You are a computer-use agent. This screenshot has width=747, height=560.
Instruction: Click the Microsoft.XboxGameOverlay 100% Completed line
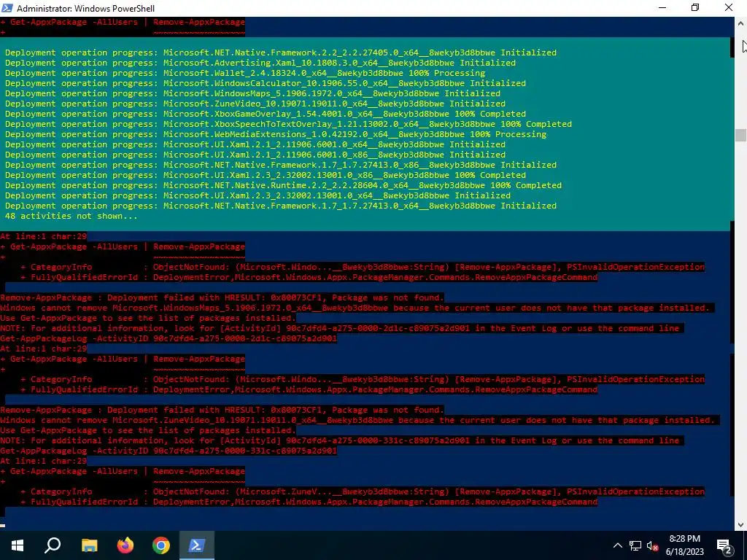266,114
